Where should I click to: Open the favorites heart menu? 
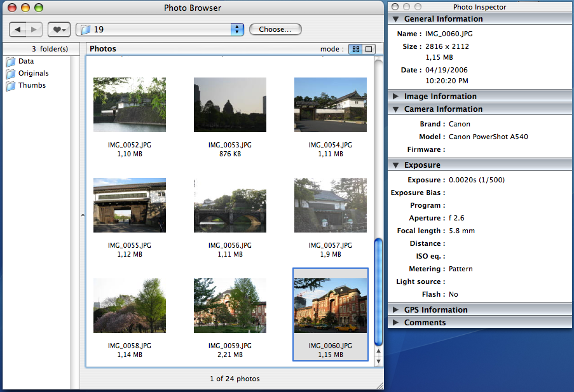pos(58,30)
